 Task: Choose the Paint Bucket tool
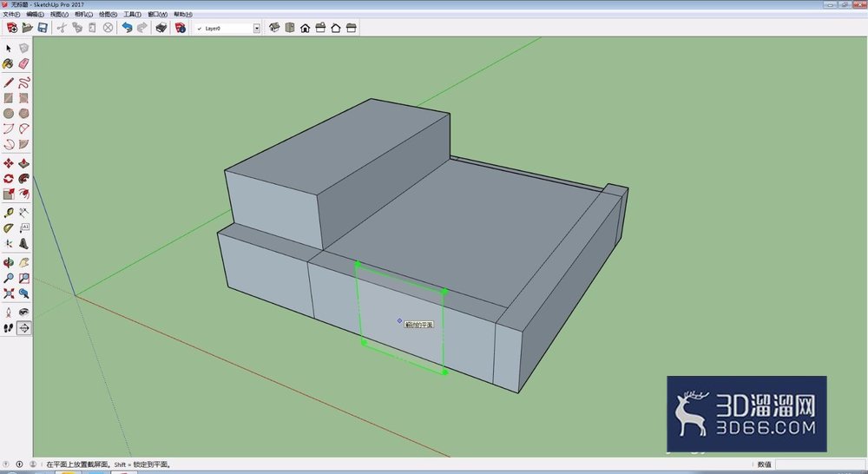tap(9, 63)
